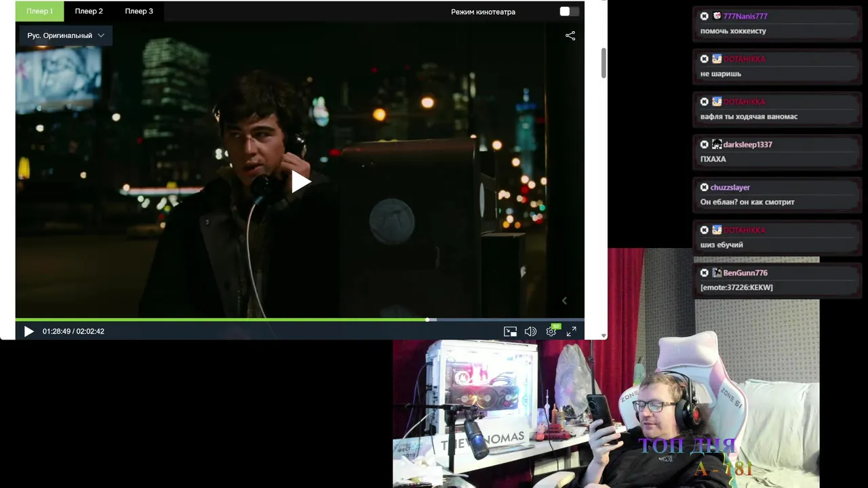Switch to the Плеер 3 tab

(139, 11)
